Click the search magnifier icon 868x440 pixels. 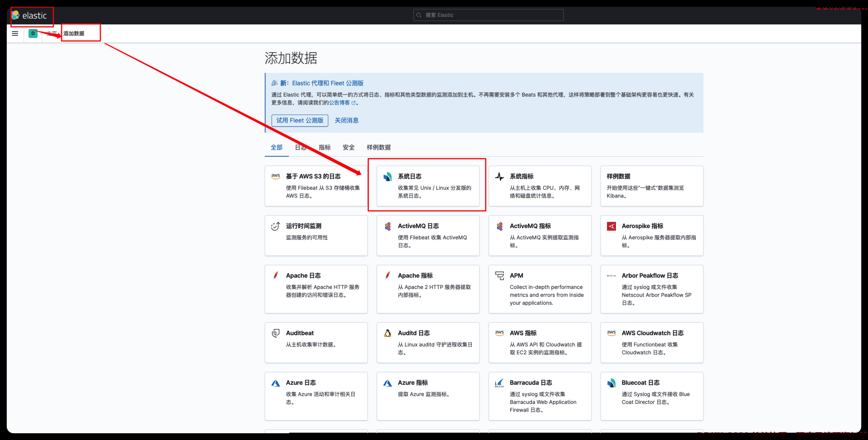419,15
